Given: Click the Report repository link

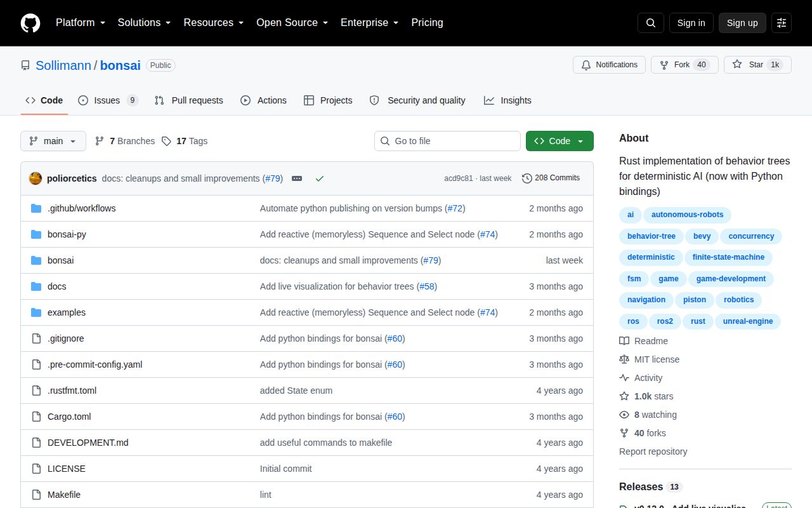Looking at the screenshot, I should point(653,451).
